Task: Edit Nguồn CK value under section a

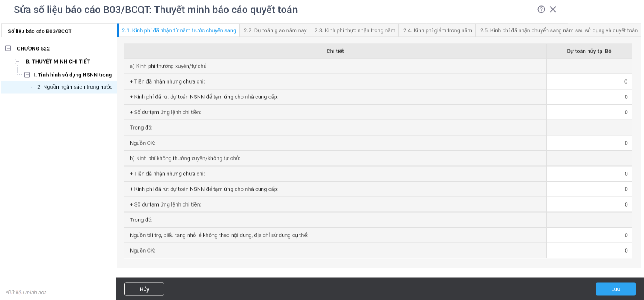Action: [589, 143]
